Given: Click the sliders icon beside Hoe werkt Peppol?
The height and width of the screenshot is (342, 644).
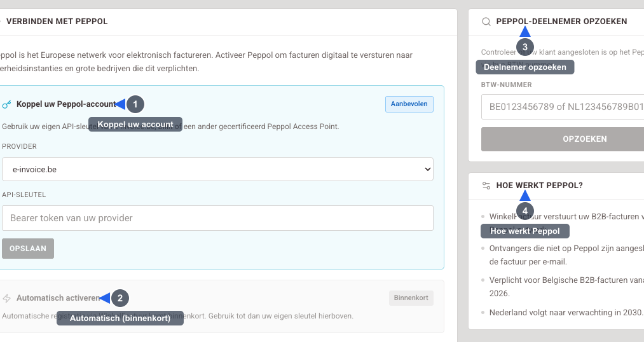Looking at the screenshot, I should (x=486, y=186).
